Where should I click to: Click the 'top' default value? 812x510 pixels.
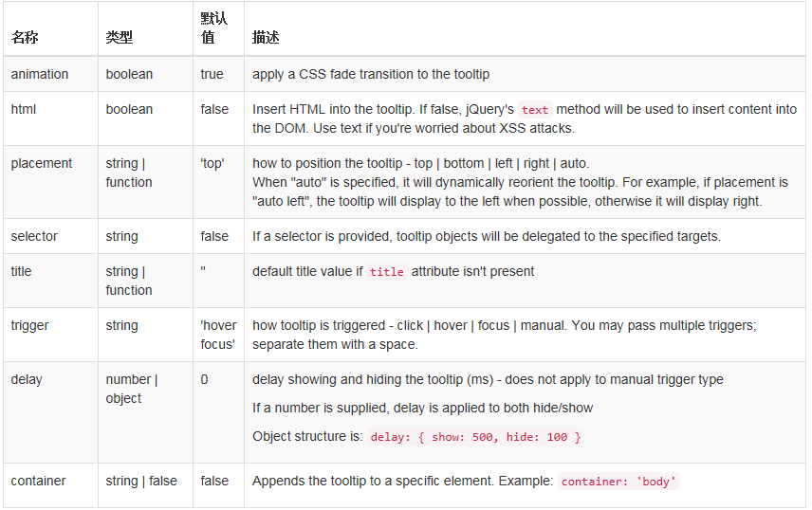coord(212,163)
